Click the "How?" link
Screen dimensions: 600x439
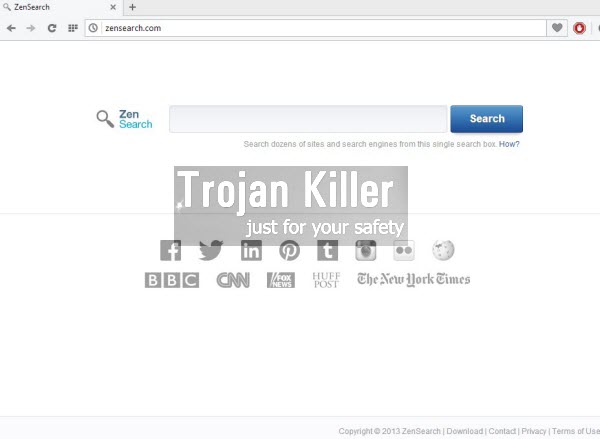pyautogui.click(x=509, y=144)
